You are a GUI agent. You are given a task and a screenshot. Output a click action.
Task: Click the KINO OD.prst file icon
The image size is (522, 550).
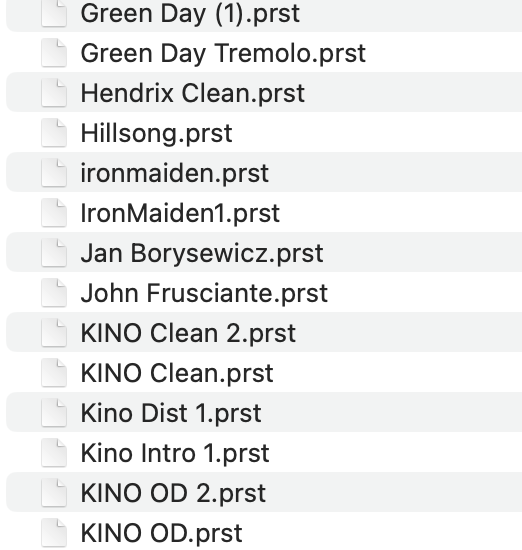point(54,533)
